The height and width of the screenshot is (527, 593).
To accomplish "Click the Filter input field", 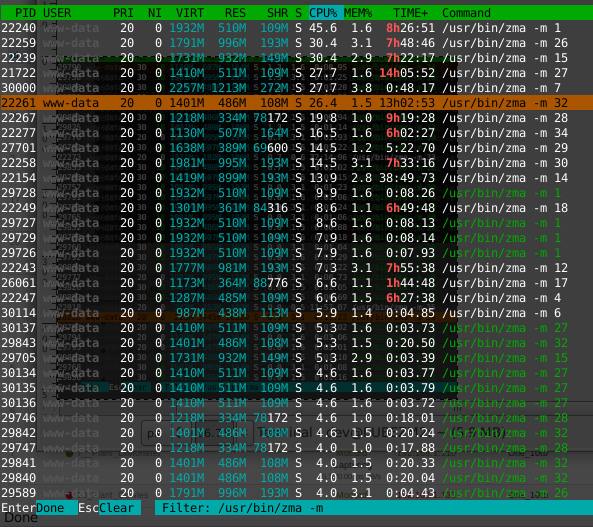I will click(x=374, y=508).
